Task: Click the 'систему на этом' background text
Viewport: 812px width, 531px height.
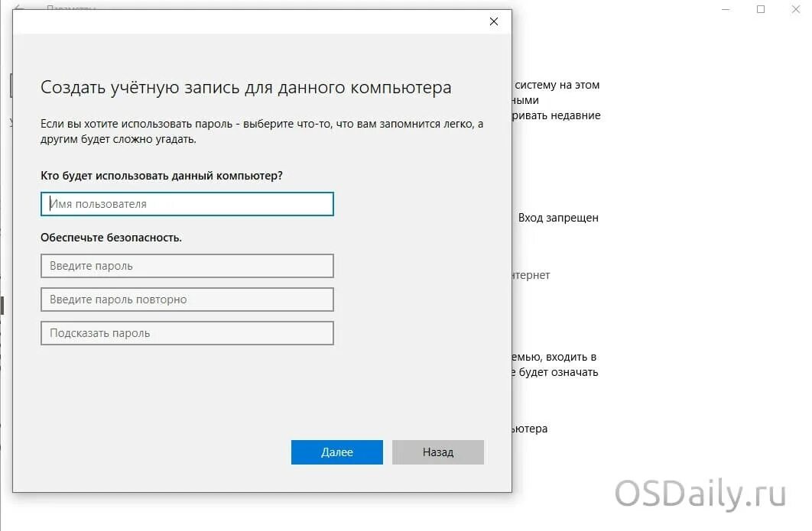Action: (x=557, y=85)
